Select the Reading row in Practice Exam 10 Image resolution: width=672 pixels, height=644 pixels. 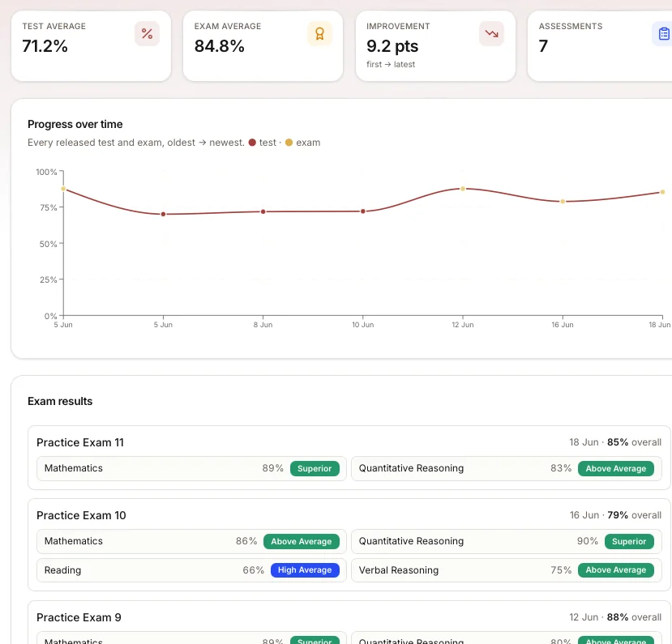pos(191,570)
